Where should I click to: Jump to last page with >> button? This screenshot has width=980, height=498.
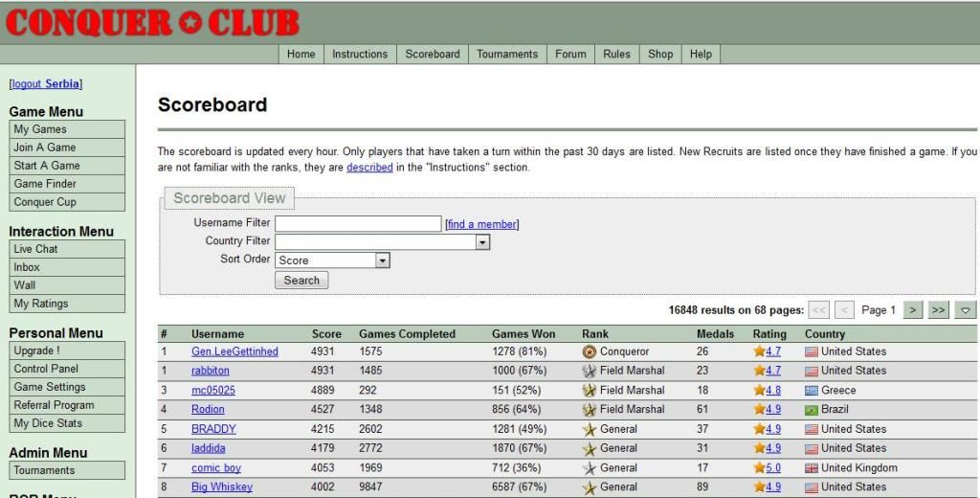pos(939,309)
